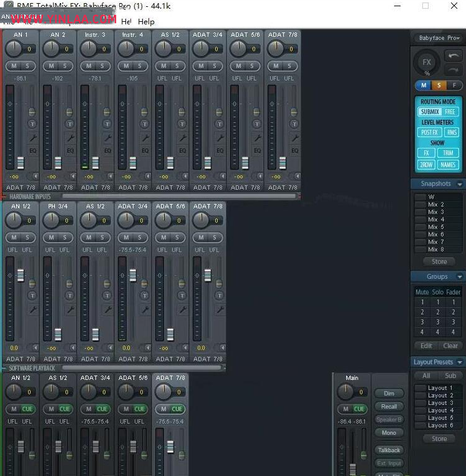The height and width of the screenshot is (476, 466).
Task: Click the redo arrow in control strip
Action: click(x=454, y=70)
